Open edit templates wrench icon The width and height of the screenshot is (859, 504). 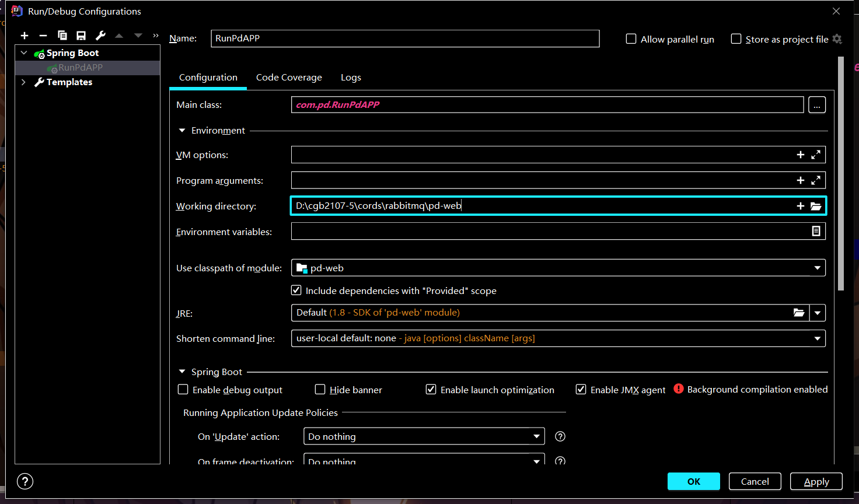click(100, 36)
